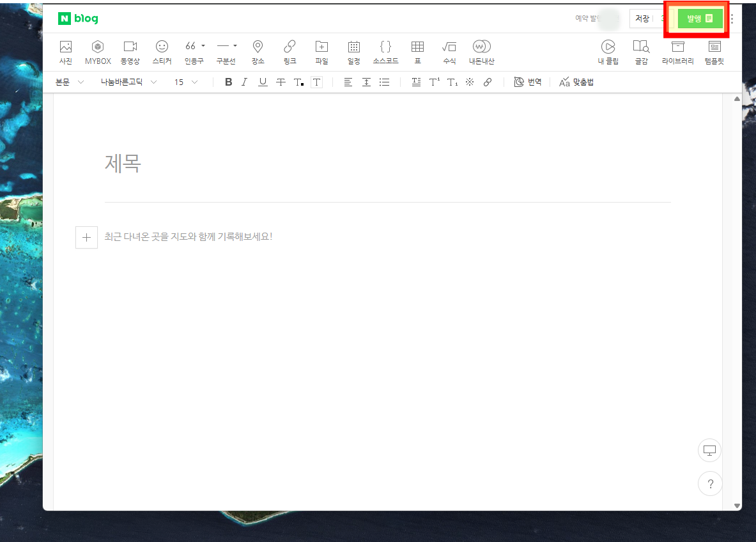Open the 템플릿 template panel
Screen dimensions: 756x542
tap(714, 52)
